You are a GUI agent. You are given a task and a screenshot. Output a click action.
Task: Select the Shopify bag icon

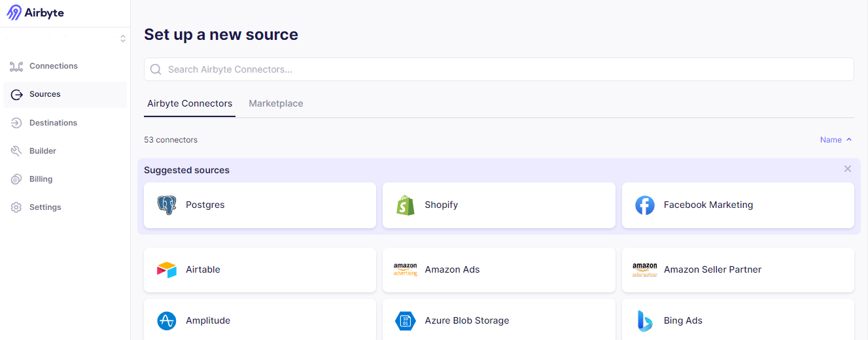(406, 205)
